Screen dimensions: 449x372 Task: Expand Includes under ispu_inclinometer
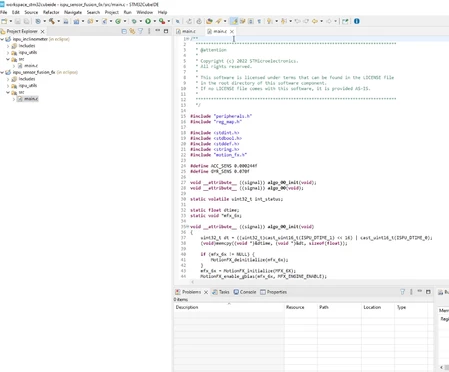[x=8, y=46]
